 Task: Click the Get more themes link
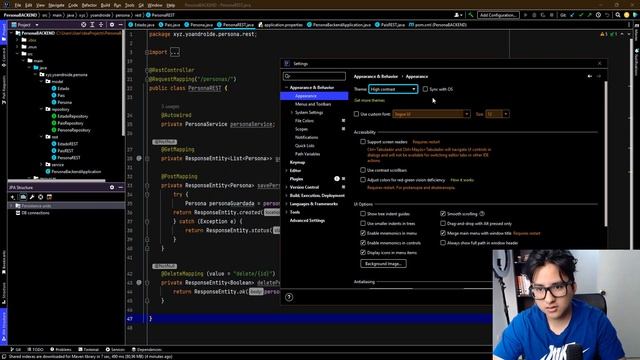point(369,100)
